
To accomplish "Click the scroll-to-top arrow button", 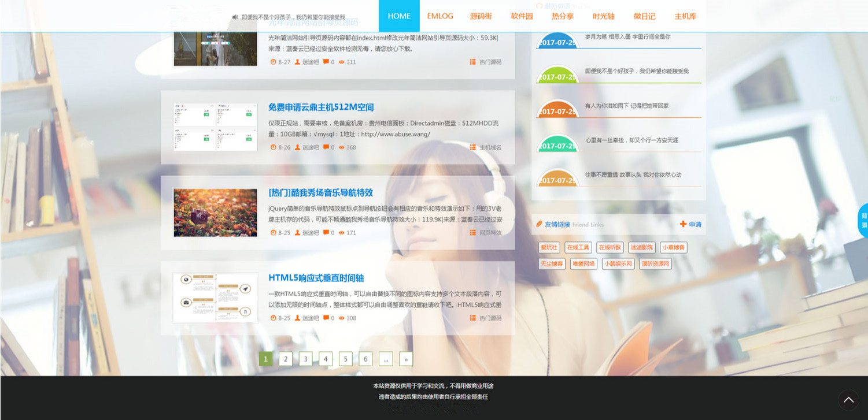I will [848, 399].
